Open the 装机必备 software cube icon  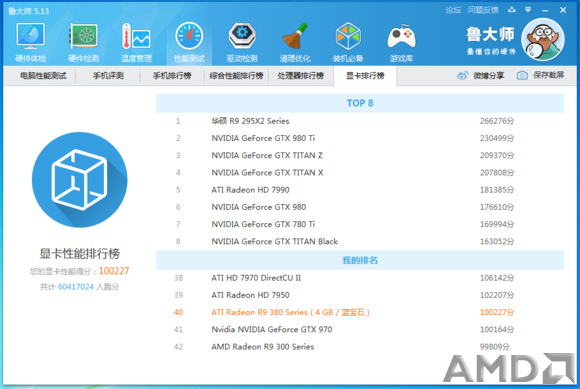[x=348, y=36]
